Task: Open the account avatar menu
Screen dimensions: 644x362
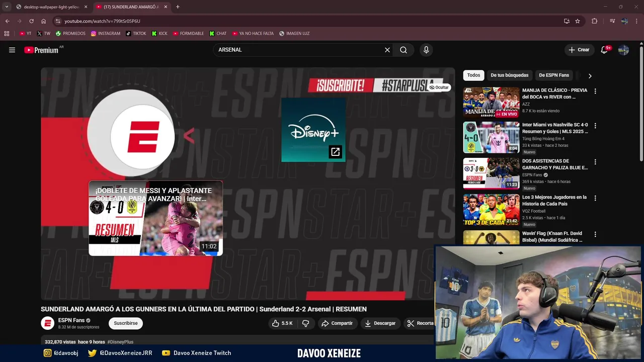Action: [x=623, y=50]
